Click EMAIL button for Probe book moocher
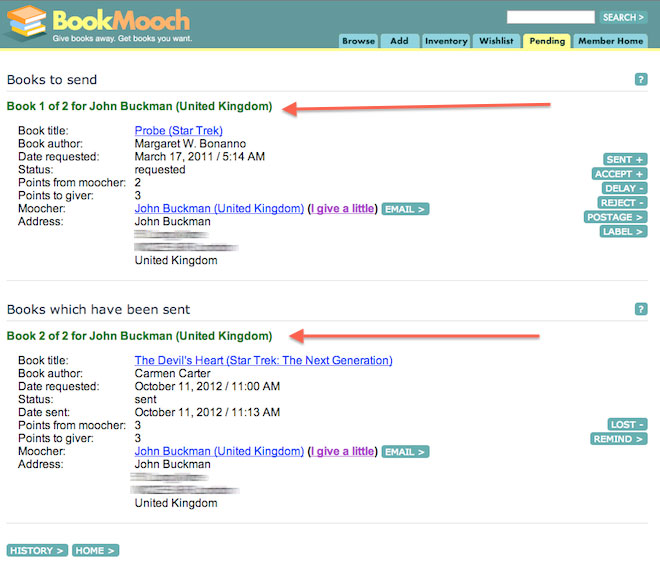 tap(405, 209)
